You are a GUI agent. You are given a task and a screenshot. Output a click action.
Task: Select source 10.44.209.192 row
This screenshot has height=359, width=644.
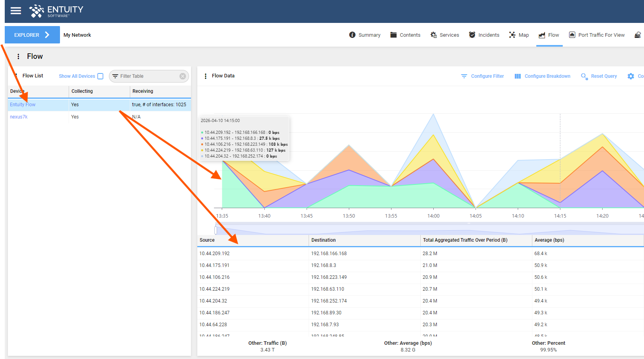click(x=421, y=254)
